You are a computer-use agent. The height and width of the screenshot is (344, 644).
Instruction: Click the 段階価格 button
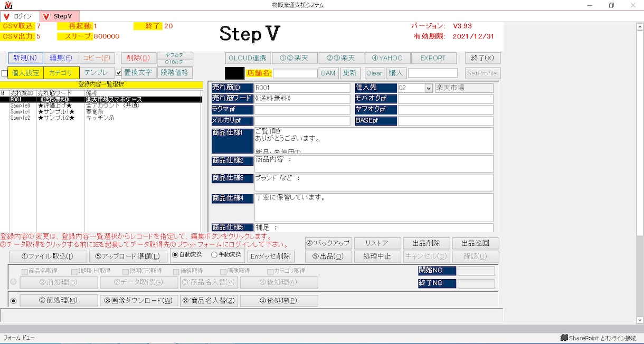point(175,73)
